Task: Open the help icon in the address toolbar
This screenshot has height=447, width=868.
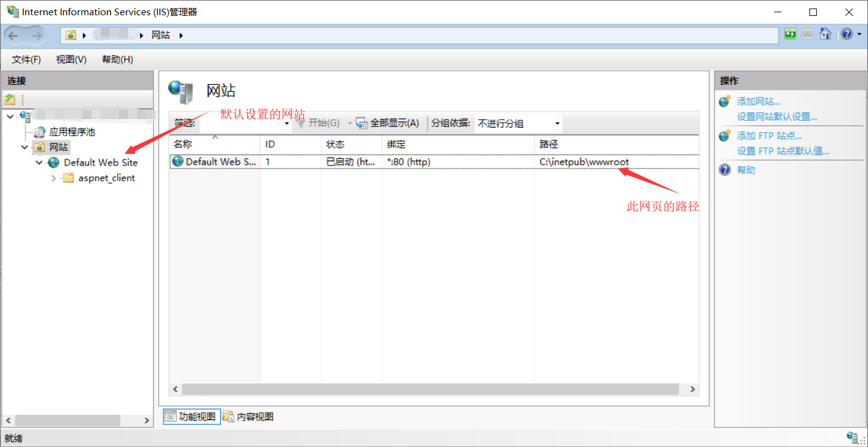Action: coord(845,34)
